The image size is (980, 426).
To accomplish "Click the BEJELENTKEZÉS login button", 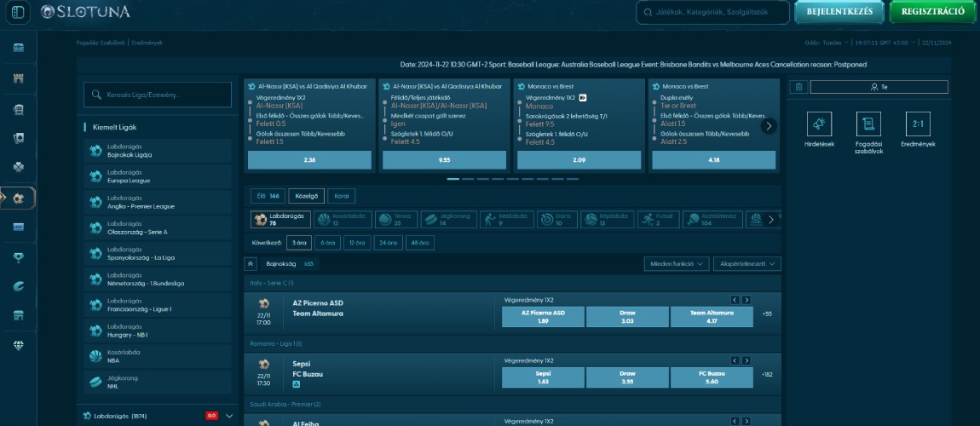I will [839, 12].
